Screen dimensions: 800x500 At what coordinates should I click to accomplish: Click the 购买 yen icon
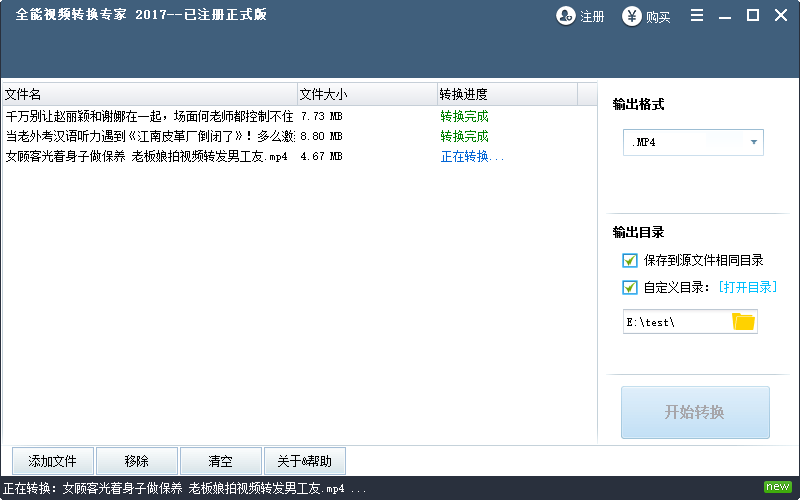[x=631, y=16]
